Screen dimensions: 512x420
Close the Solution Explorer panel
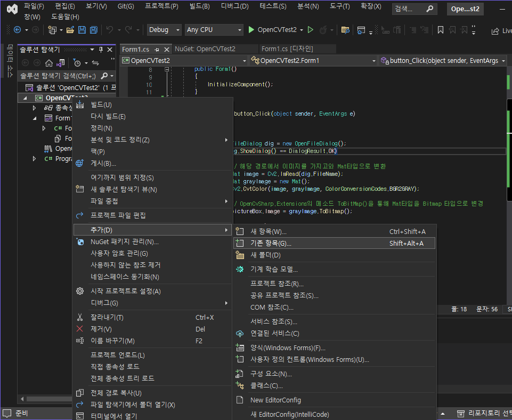click(x=110, y=50)
